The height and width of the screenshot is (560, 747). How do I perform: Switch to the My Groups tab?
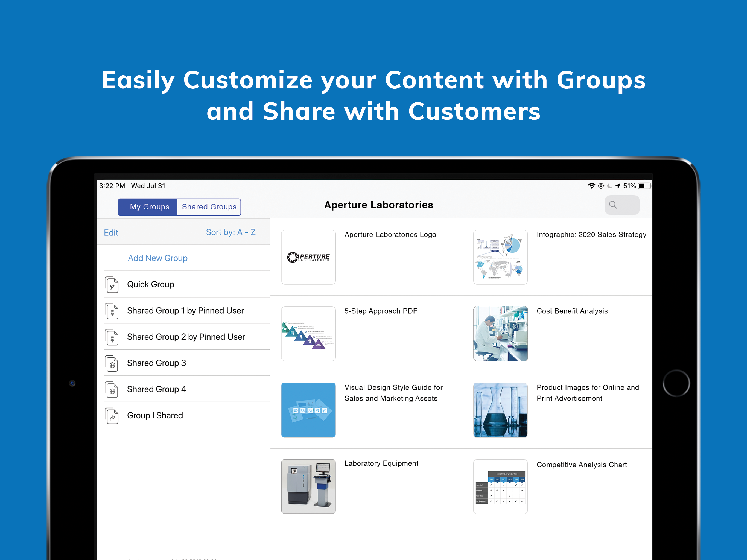[149, 207]
